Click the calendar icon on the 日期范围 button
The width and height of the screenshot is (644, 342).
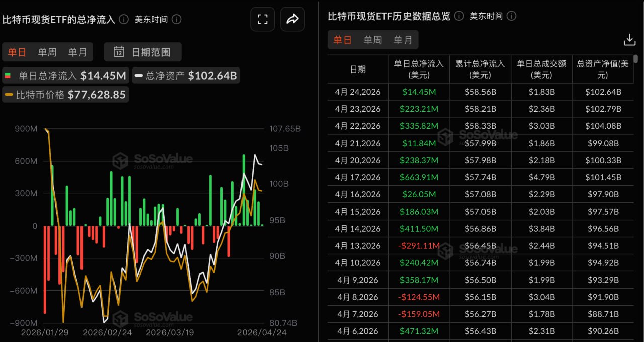[x=118, y=52]
